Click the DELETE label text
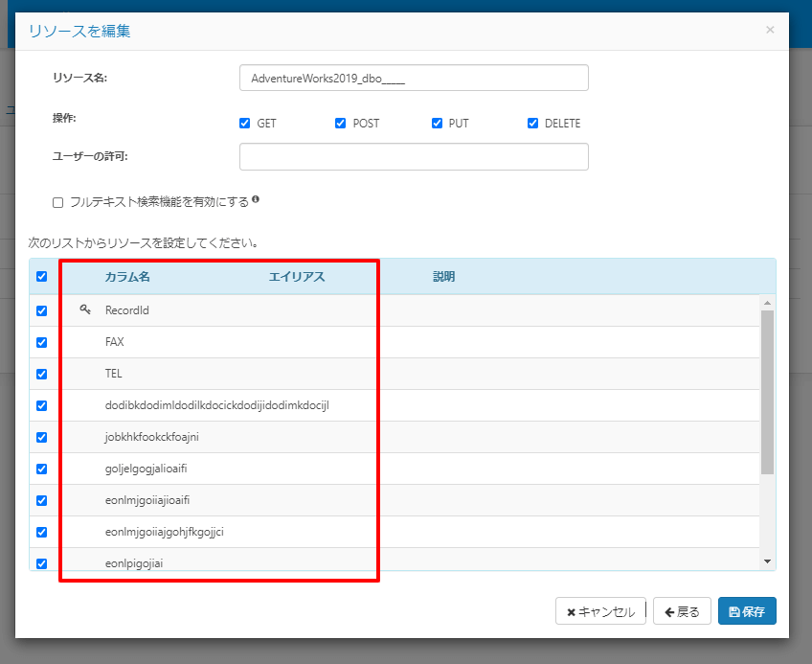The image size is (812, 664). pyautogui.click(x=562, y=124)
